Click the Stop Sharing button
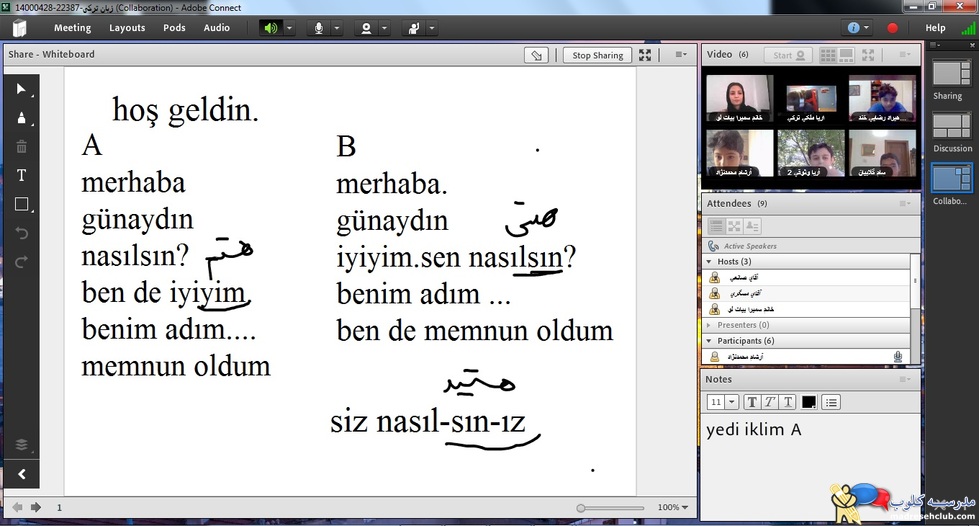 [598, 55]
